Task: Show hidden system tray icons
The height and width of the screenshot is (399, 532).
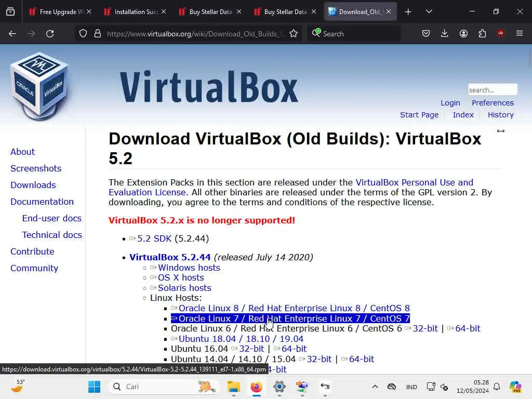Action: tap(375, 387)
